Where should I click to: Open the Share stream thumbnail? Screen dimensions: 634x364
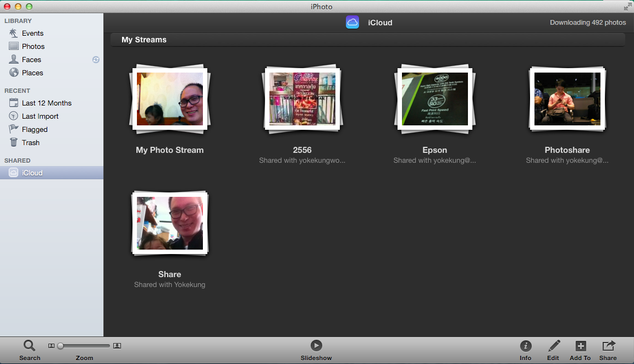[x=170, y=223]
